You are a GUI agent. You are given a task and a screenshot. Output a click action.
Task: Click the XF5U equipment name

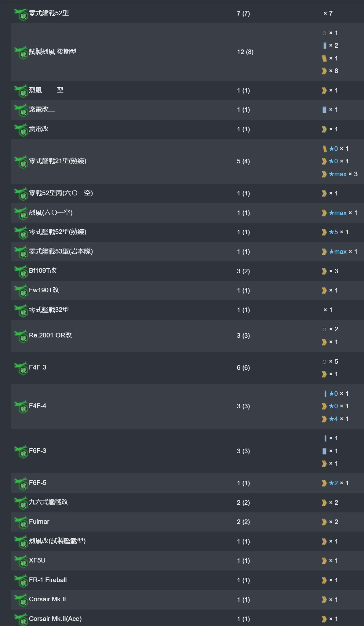pos(37,560)
